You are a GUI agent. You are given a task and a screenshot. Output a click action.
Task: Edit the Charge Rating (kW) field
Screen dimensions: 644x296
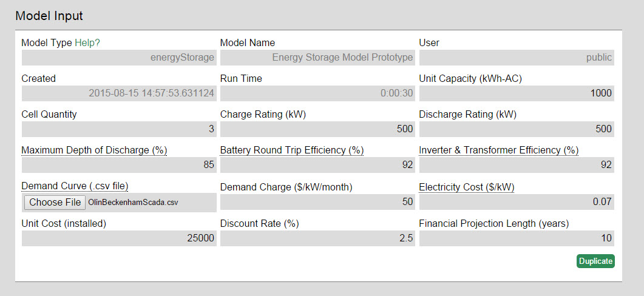(x=317, y=129)
